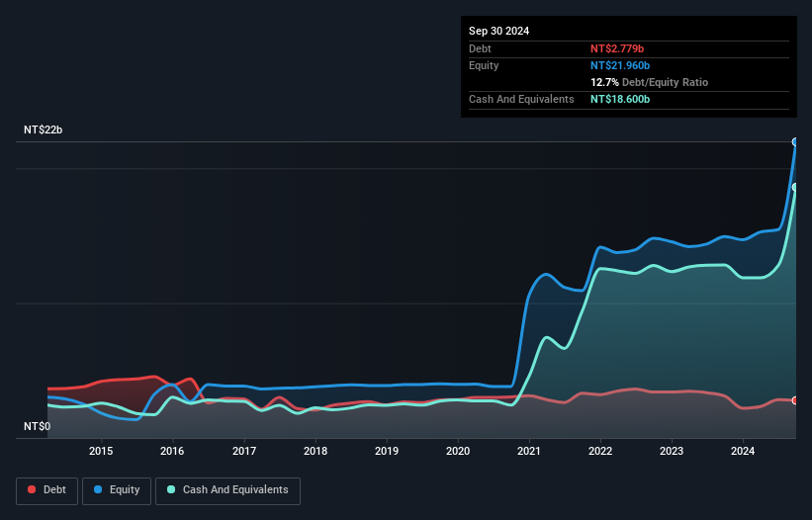812x520 pixels.
Task: Click the teal Cash endpoint marker
Action: (x=795, y=187)
